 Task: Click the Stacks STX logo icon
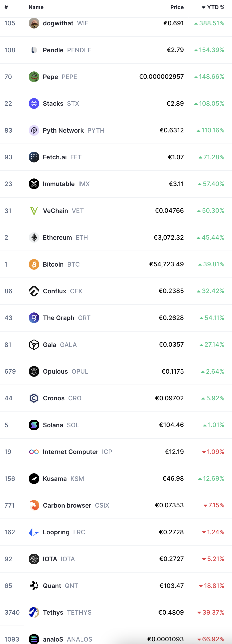click(34, 103)
